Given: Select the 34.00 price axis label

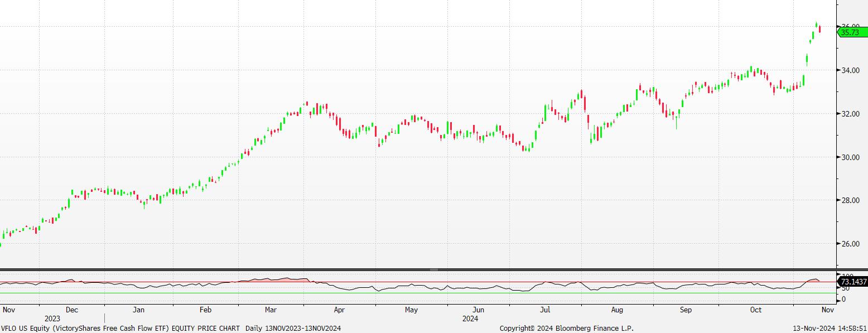Looking at the screenshot, I should tap(850, 70).
